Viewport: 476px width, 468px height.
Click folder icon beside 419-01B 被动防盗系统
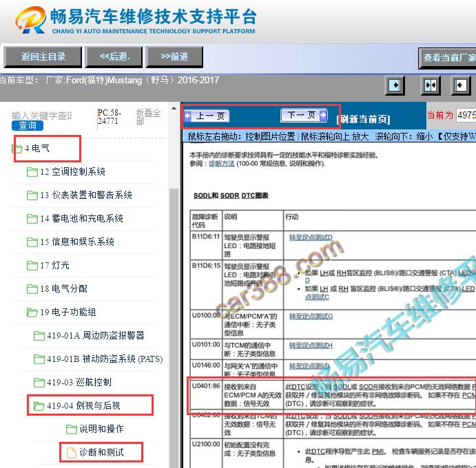tap(39, 359)
